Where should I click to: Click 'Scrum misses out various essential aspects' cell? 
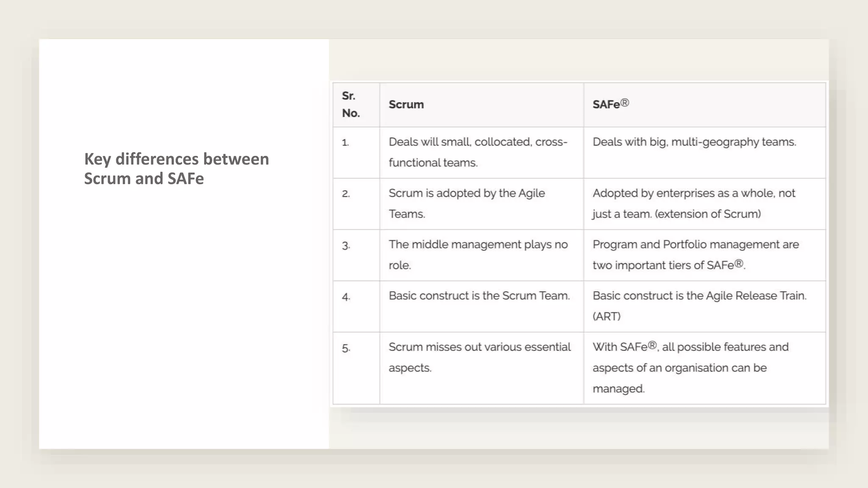[479, 357]
